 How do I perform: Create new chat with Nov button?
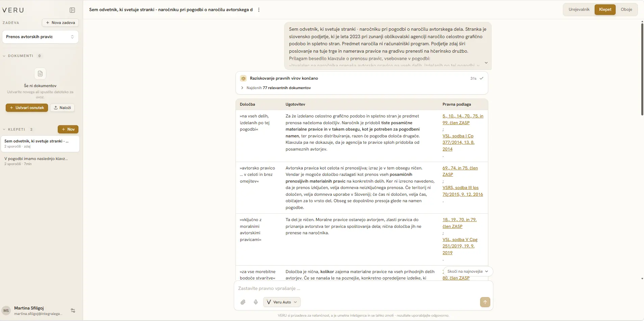pyautogui.click(x=68, y=129)
